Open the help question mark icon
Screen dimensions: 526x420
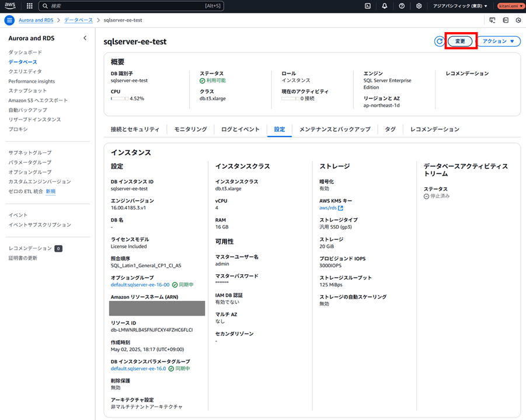click(402, 6)
